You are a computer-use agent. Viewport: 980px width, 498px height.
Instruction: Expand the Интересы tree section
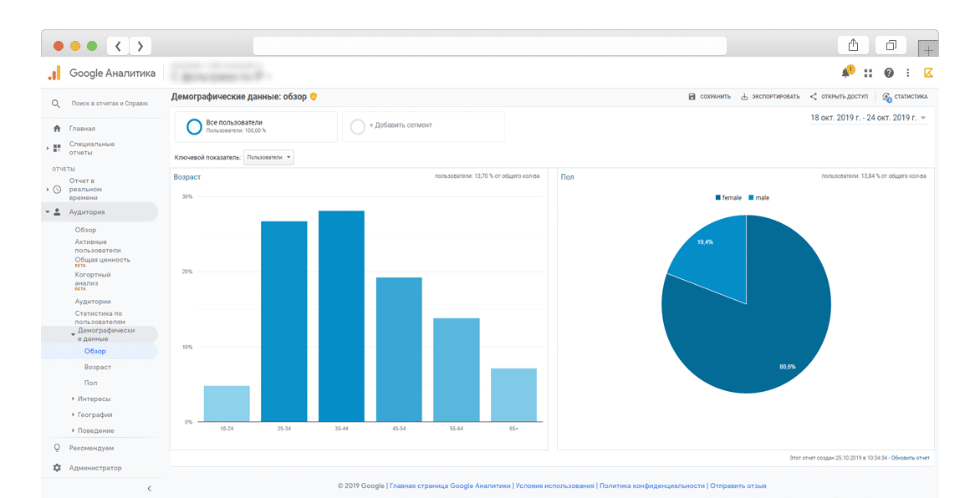coord(74,399)
